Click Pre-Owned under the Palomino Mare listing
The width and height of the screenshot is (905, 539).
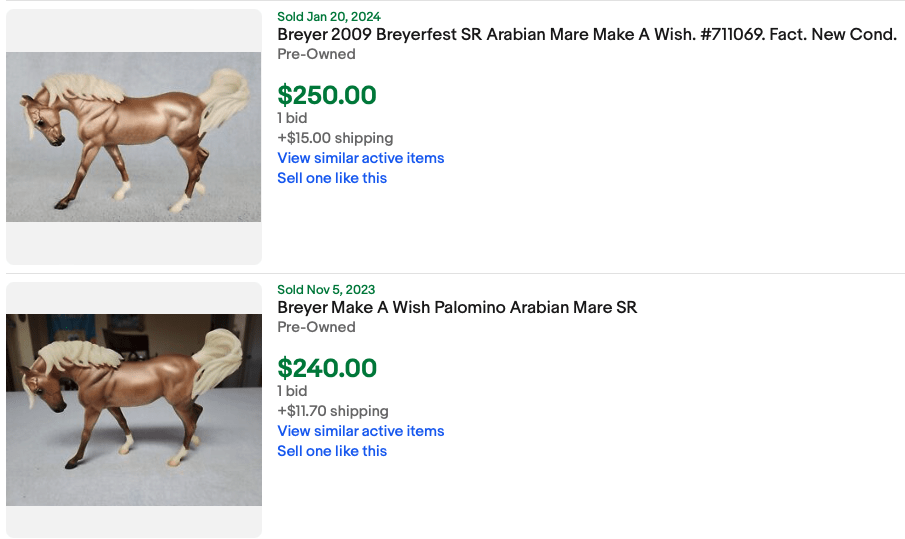316,327
